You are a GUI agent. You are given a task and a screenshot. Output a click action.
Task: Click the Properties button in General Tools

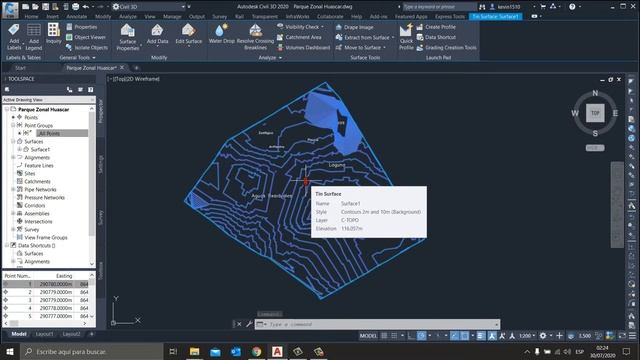pyautogui.click(x=82, y=27)
